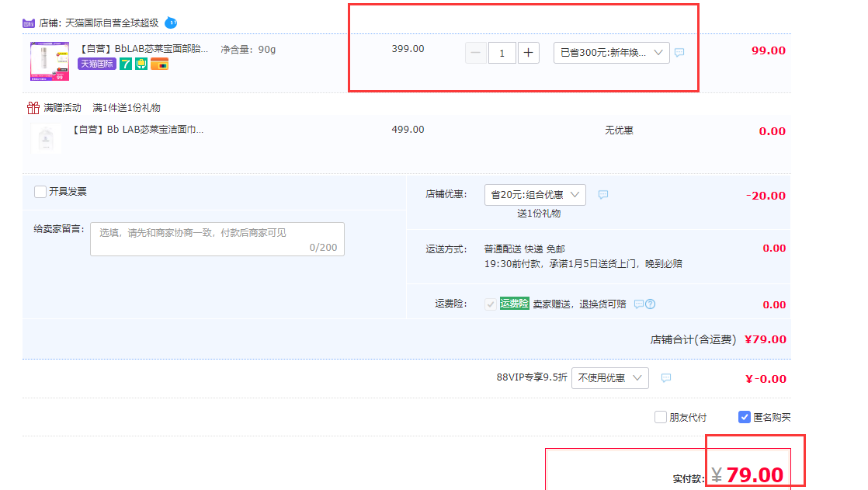Click the orange credit card badge icon
868x490 pixels.
160,64
